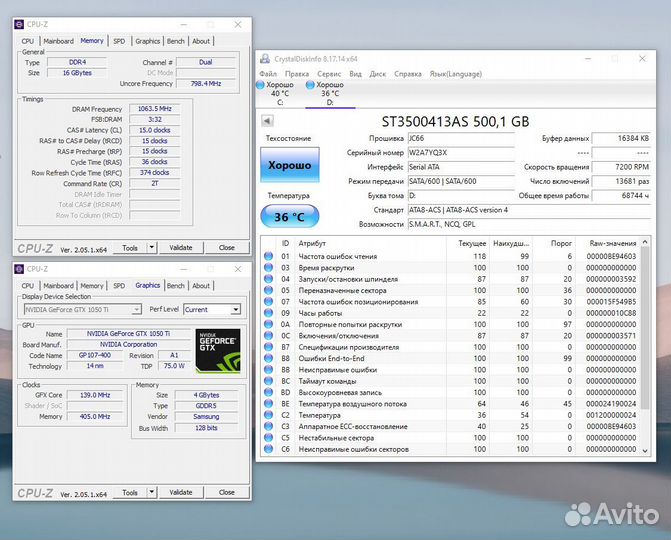Switch to CPU tab in Graphics CPU-Z window

28,286
